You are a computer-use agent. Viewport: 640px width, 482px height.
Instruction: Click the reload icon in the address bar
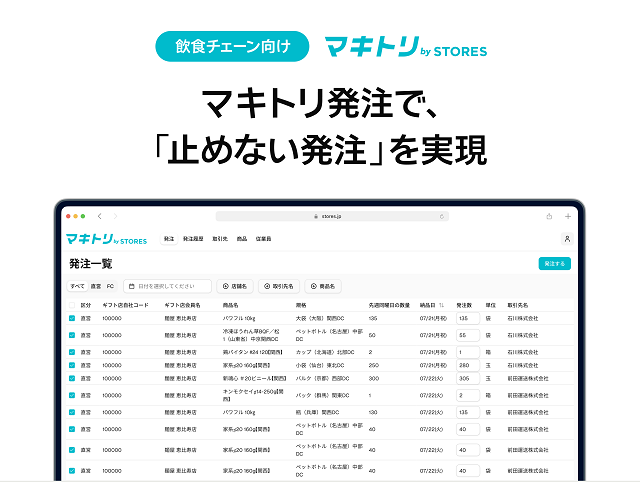[441, 216]
